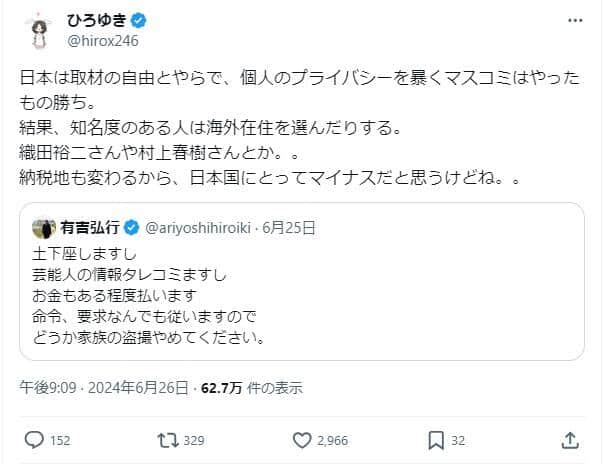
Task: Click the share upload icon
Action: coord(568,440)
